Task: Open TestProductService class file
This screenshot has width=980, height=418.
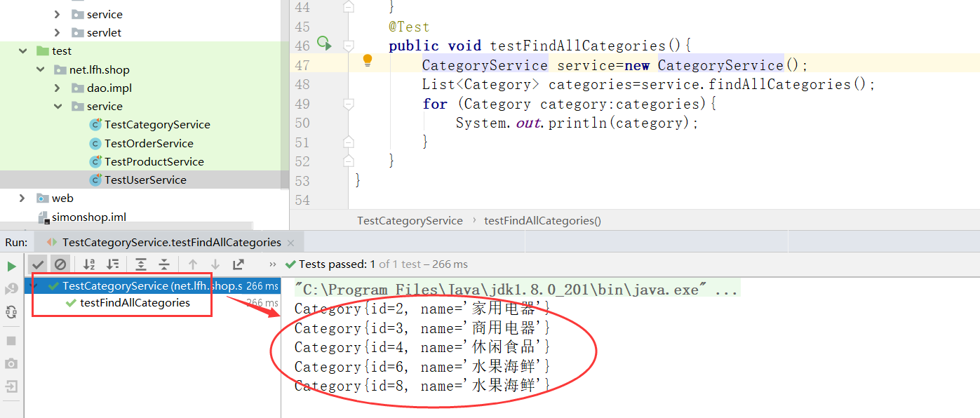Action: point(154,161)
